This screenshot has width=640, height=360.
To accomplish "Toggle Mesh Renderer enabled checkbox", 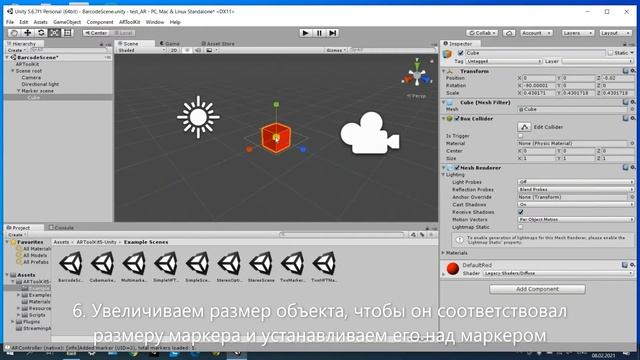I will coord(457,167).
